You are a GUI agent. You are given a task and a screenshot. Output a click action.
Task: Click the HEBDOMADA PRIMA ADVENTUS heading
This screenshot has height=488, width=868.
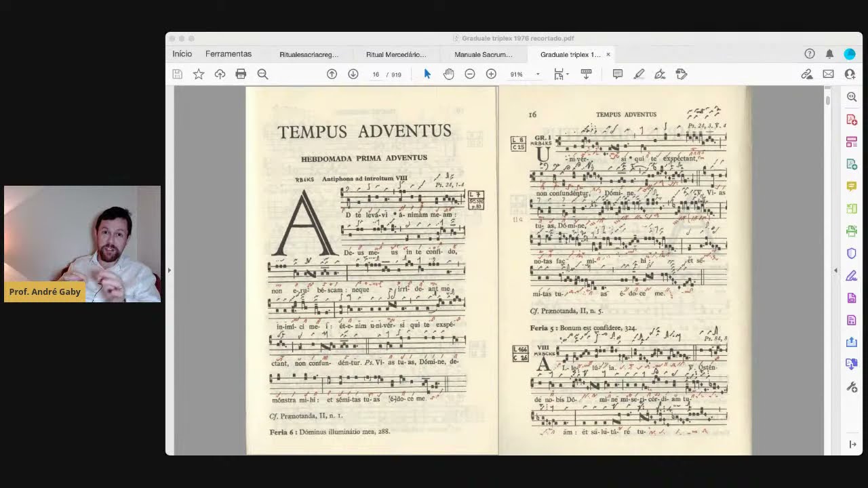[364, 158]
